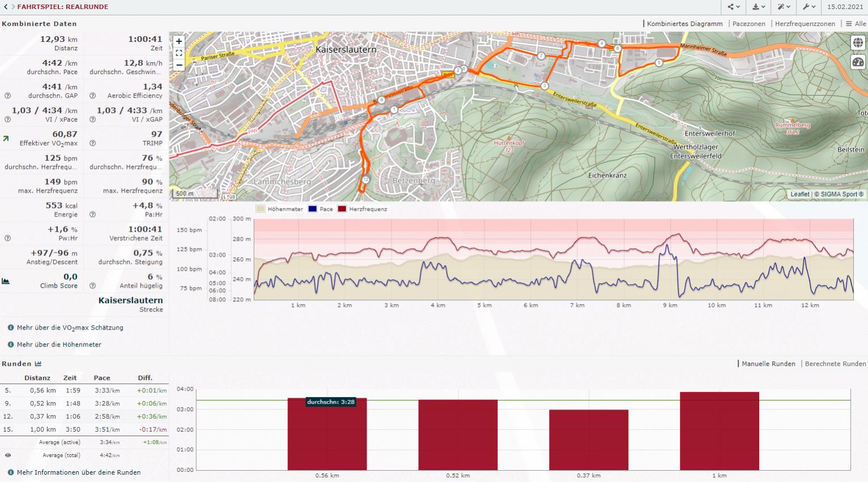Toggle eye icon for Average total
The image size is (868, 482).
click(x=8, y=455)
